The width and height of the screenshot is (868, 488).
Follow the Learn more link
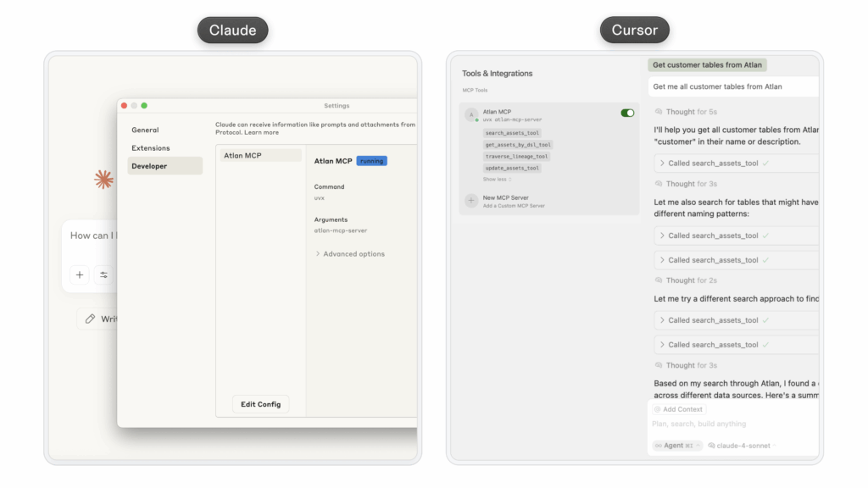(x=262, y=133)
